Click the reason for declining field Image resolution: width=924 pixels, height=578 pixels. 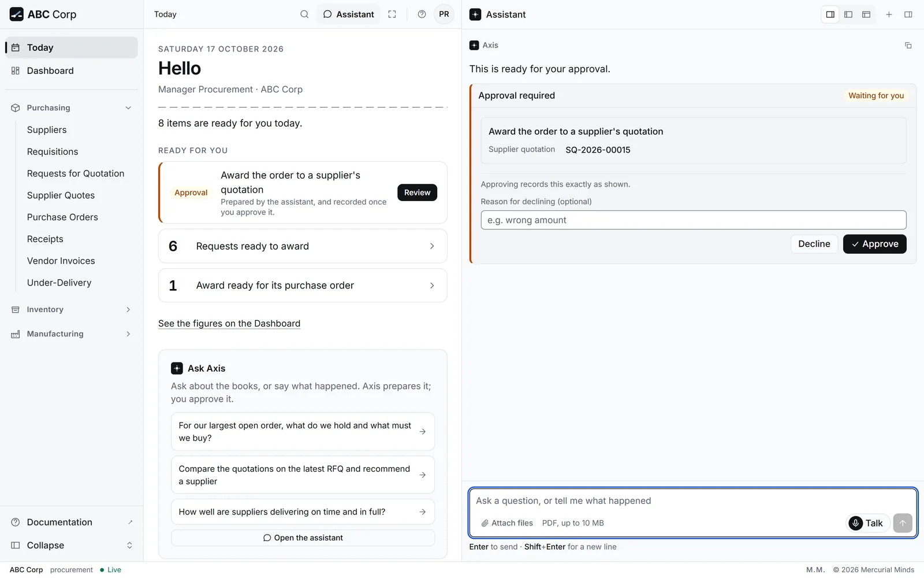(x=693, y=220)
